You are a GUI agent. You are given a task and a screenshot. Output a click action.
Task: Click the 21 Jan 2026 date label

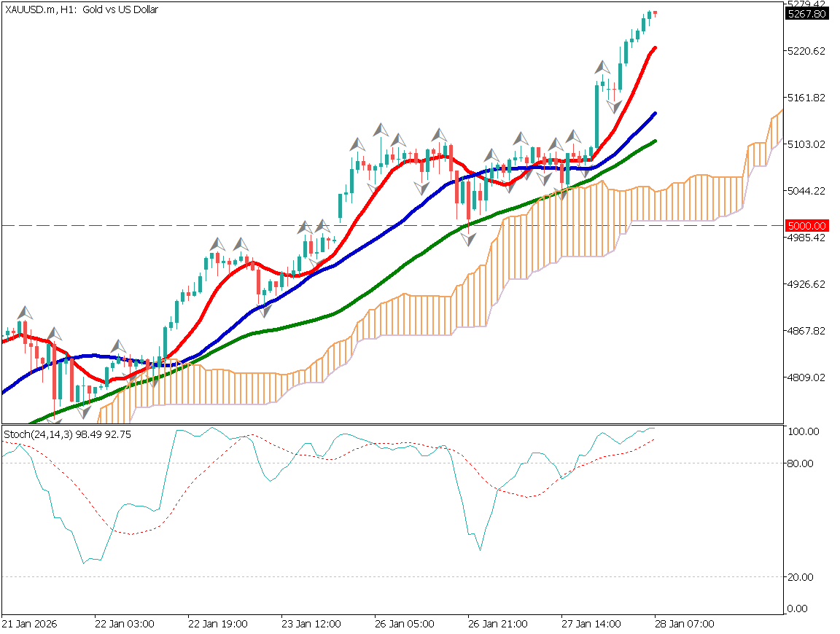[x=29, y=625]
